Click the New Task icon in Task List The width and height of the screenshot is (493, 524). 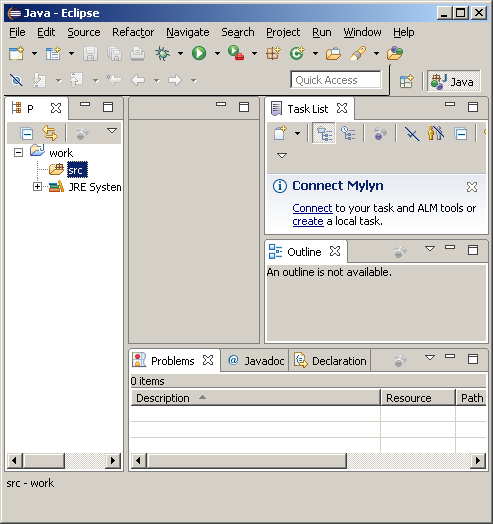[x=280, y=133]
